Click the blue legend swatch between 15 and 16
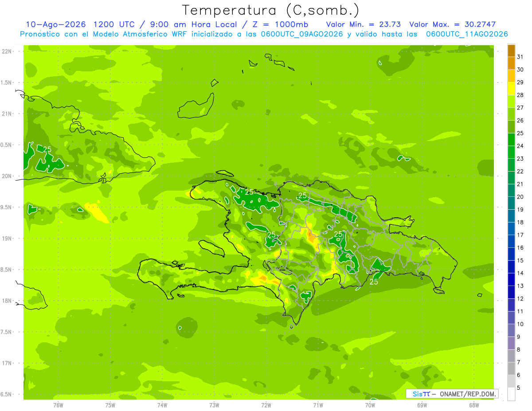This screenshot has width=532, height=411. tap(511, 254)
